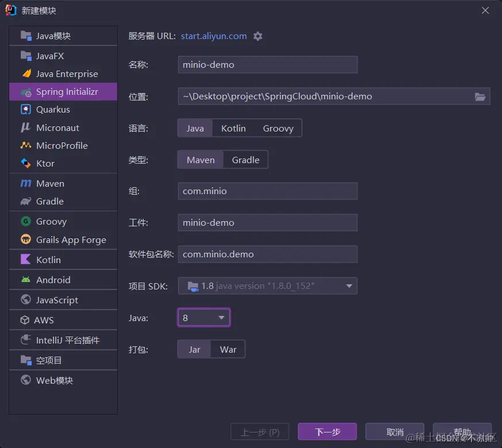Viewport: 502px width, 448px height.
Task: Choose the Groovy G icon
Action: (x=26, y=221)
